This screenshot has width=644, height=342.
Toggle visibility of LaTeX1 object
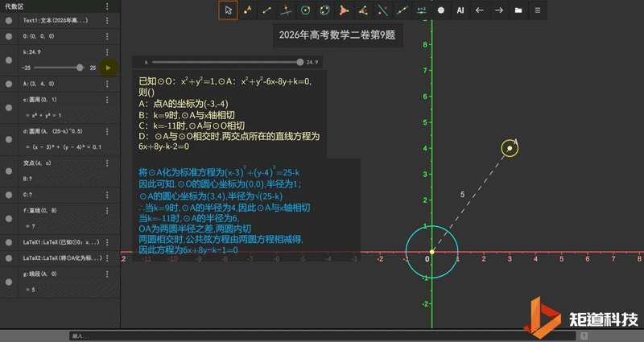(9, 242)
